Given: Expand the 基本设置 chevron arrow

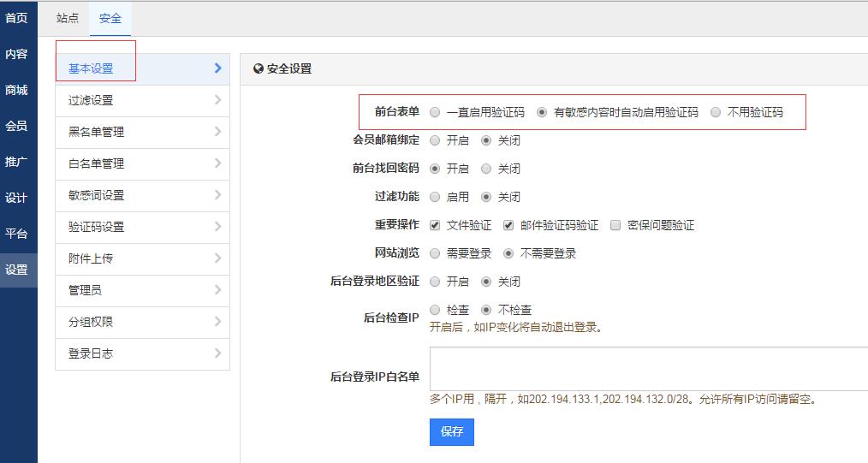Looking at the screenshot, I should [218, 68].
